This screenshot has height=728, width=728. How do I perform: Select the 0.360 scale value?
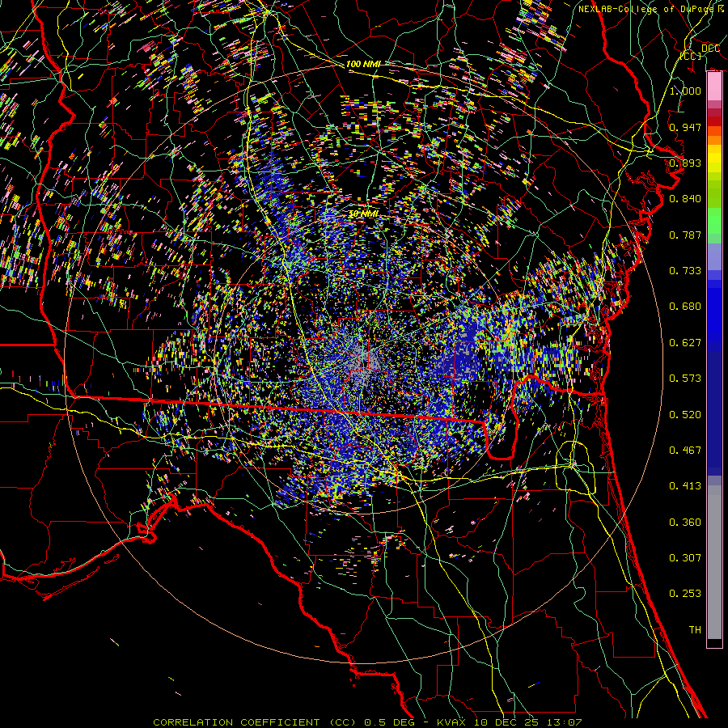pos(685,523)
